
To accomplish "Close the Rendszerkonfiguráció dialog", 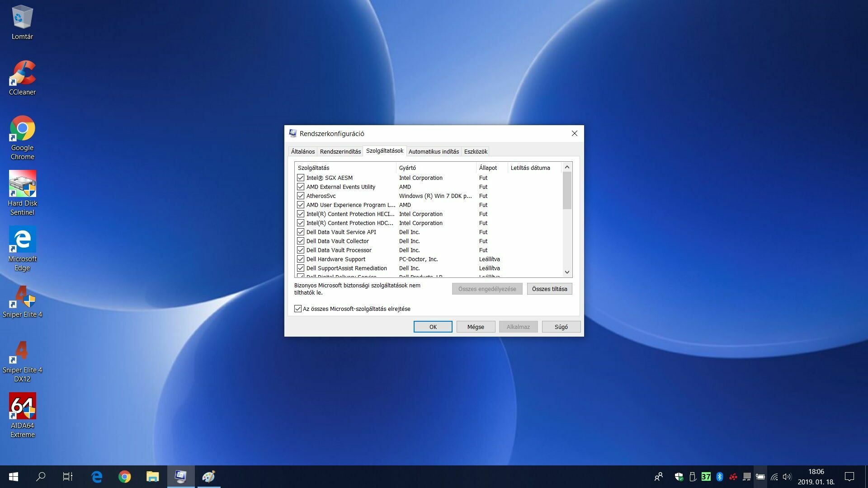I will click(x=574, y=133).
